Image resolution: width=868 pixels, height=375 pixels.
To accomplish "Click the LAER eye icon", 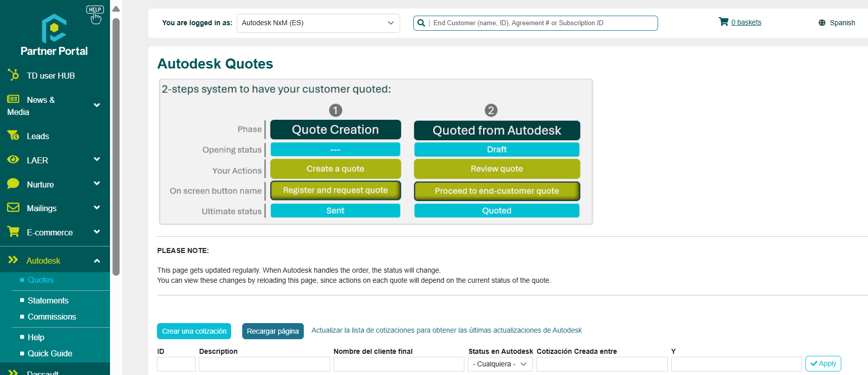I will (x=13, y=159).
